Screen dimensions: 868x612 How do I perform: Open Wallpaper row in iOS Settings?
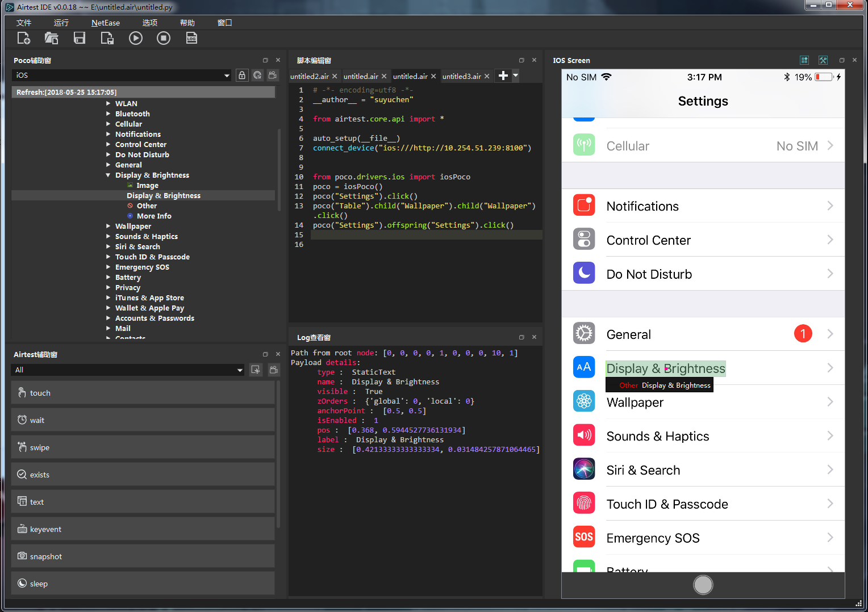point(703,402)
